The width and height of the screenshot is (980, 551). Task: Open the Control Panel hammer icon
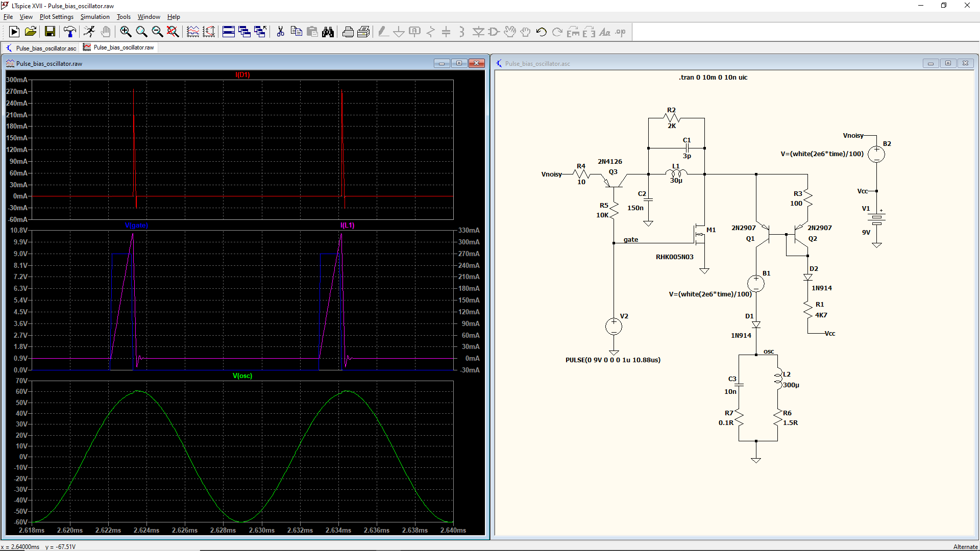[70, 32]
